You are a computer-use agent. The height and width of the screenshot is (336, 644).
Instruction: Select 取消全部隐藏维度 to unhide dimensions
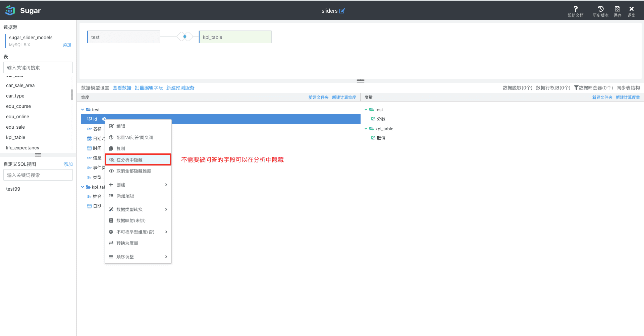pyautogui.click(x=138, y=171)
